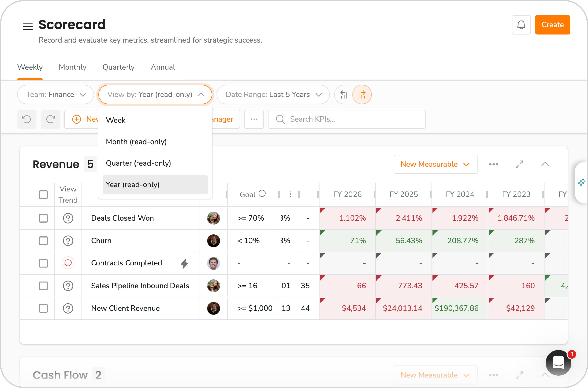The height and width of the screenshot is (388, 588).
Task: Click the Goal info icon
Action: (x=262, y=193)
